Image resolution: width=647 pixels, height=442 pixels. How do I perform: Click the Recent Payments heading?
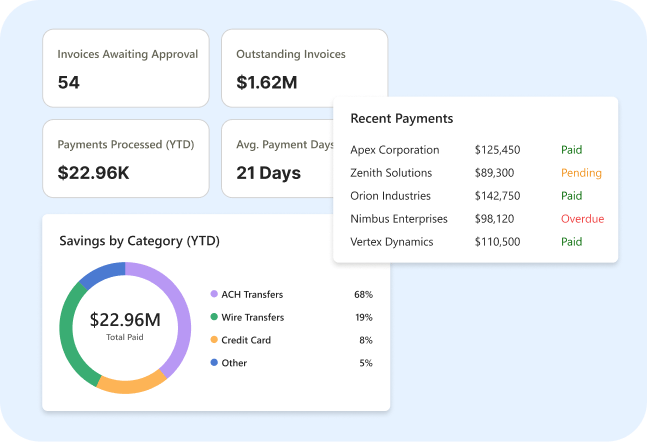coord(401,118)
